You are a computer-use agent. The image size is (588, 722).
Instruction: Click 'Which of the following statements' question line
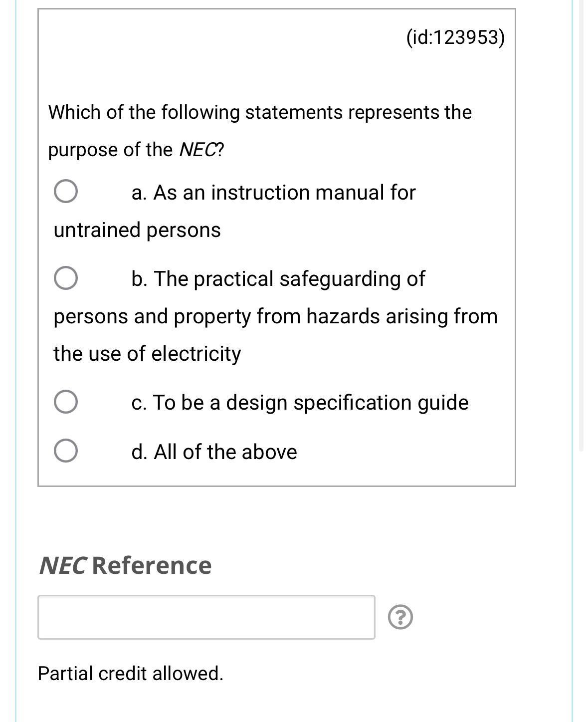[259, 112]
